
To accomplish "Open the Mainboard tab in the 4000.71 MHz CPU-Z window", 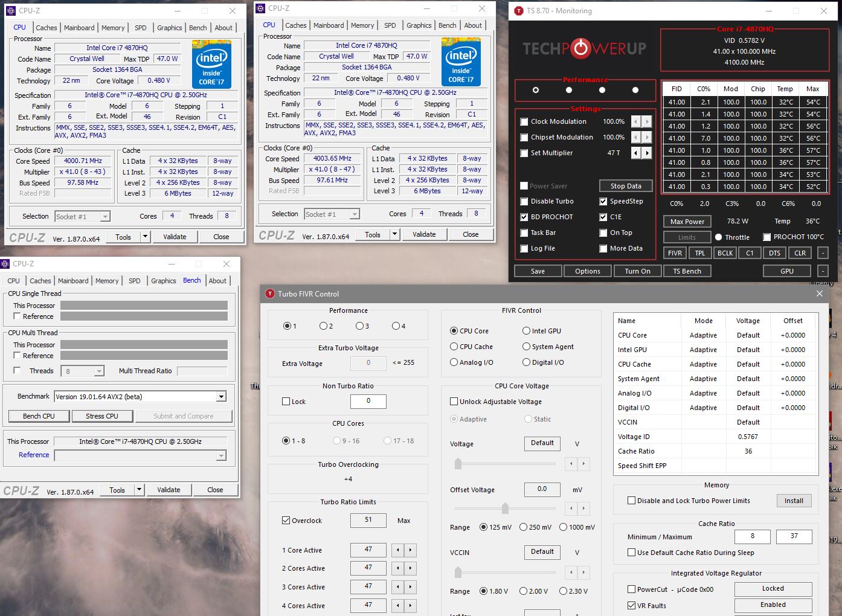I will (79, 28).
